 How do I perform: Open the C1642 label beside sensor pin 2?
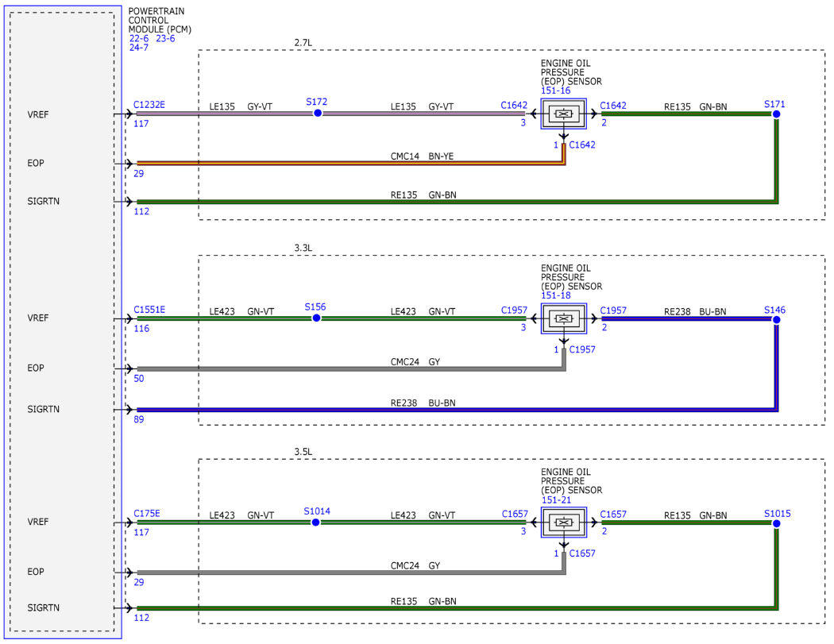click(x=613, y=106)
